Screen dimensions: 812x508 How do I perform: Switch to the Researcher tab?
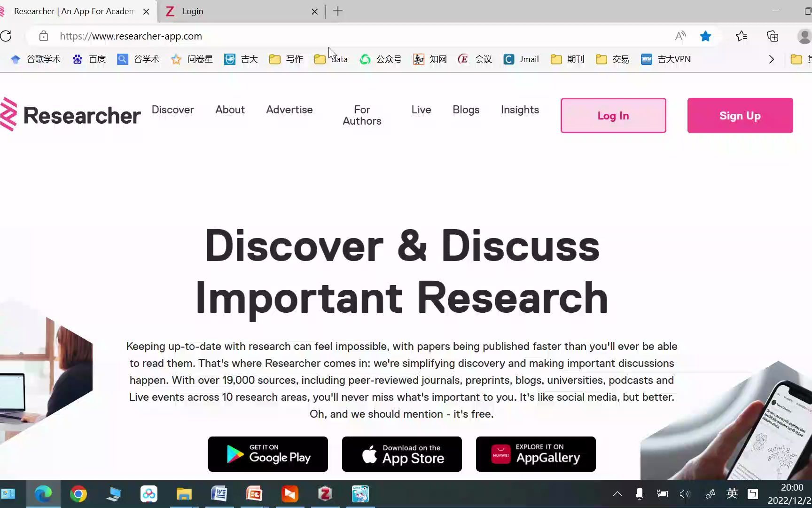pos(74,11)
